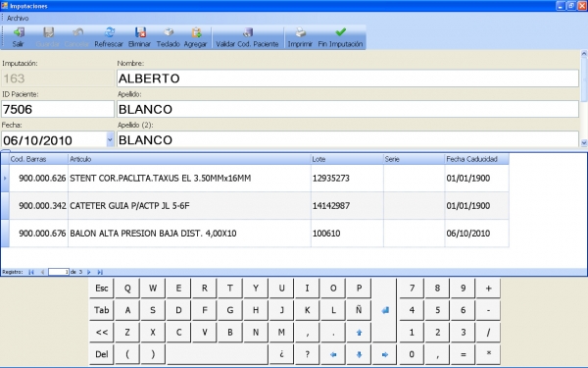Image resolution: width=588 pixels, height=368 pixels.
Task: Tap the Tab key on the on-screen keyboard
Action: 102,310
